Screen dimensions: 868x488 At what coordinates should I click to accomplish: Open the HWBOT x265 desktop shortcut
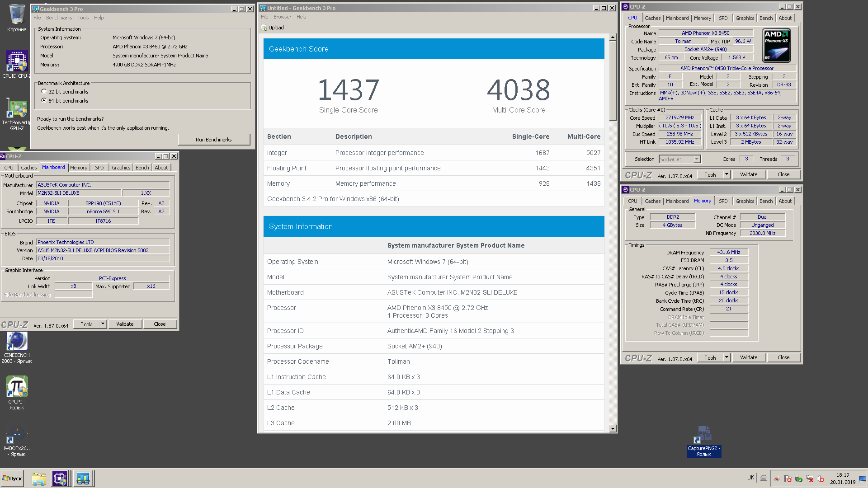[17, 441]
